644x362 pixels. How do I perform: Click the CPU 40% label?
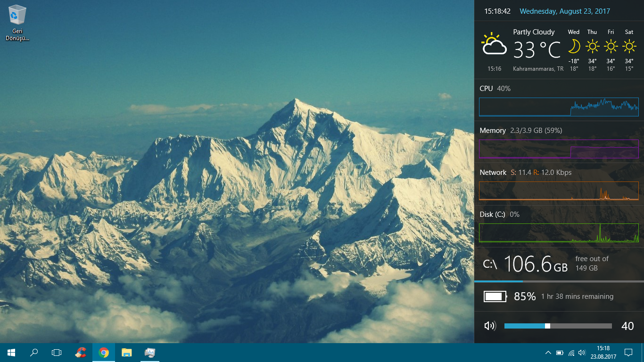coord(495,89)
